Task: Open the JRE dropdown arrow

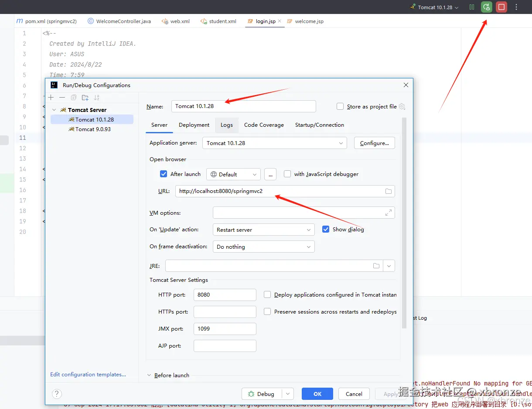Action: [x=389, y=266]
